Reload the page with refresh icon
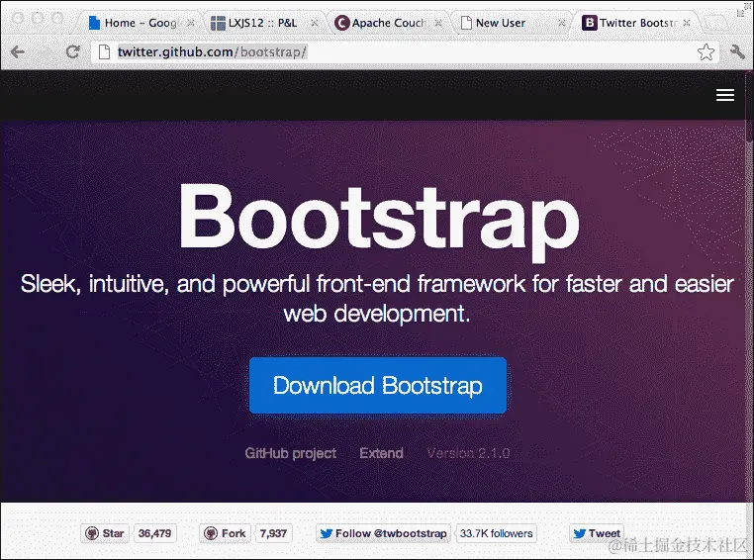This screenshot has height=560, width=754. coord(72,51)
